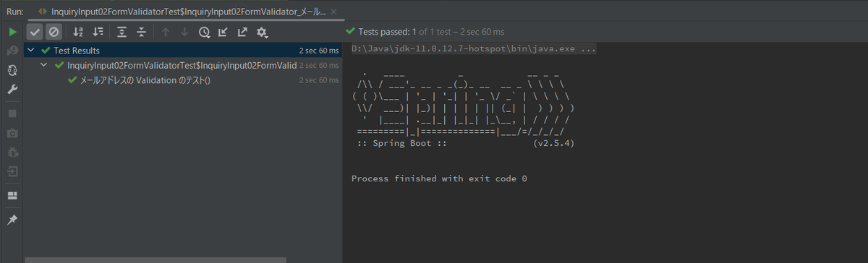This screenshot has height=263, width=868.
Task: Select the Test Results row
Action: pos(183,51)
